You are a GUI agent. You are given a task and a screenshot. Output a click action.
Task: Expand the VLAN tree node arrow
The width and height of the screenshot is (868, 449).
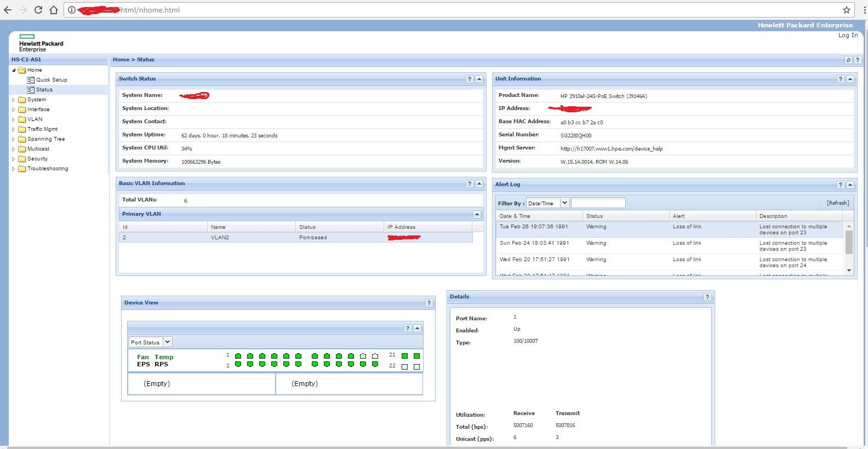click(x=14, y=119)
